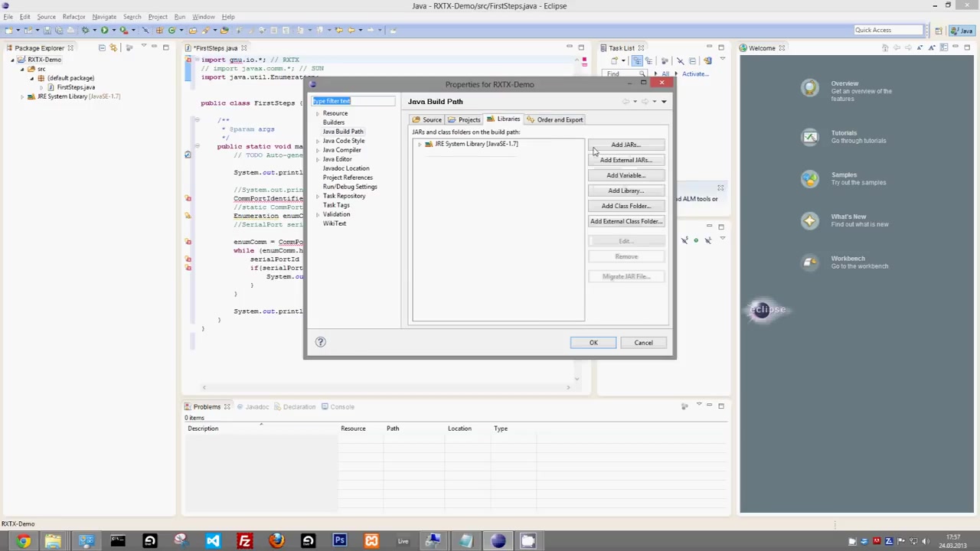980x551 pixels.
Task: Click the type filter text field
Action: (x=353, y=101)
